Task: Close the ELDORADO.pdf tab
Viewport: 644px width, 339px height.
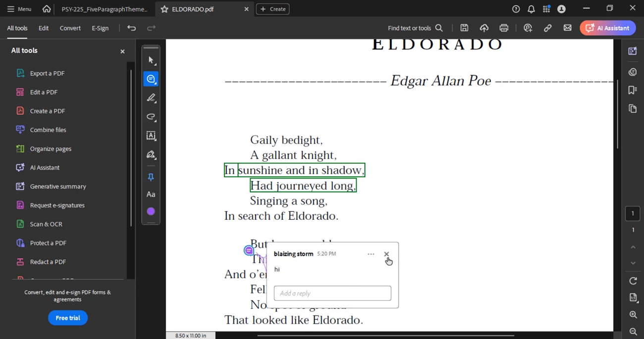Action: pyautogui.click(x=246, y=9)
